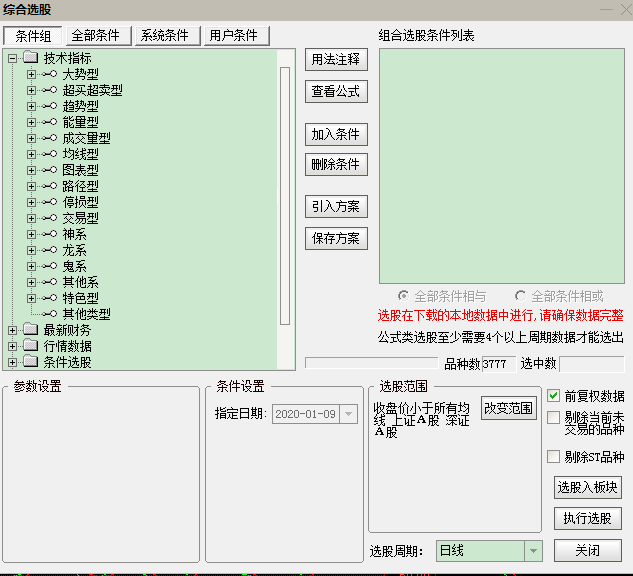Close the 综合选股 window
Viewport: 633px width, 576px height.
click(626, 10)
